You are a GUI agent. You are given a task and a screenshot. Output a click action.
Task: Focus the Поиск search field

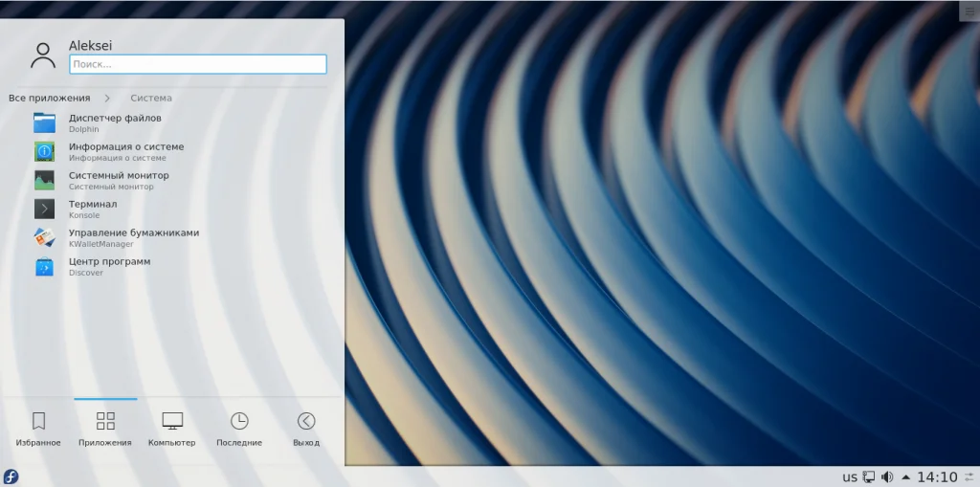[198, 64]
